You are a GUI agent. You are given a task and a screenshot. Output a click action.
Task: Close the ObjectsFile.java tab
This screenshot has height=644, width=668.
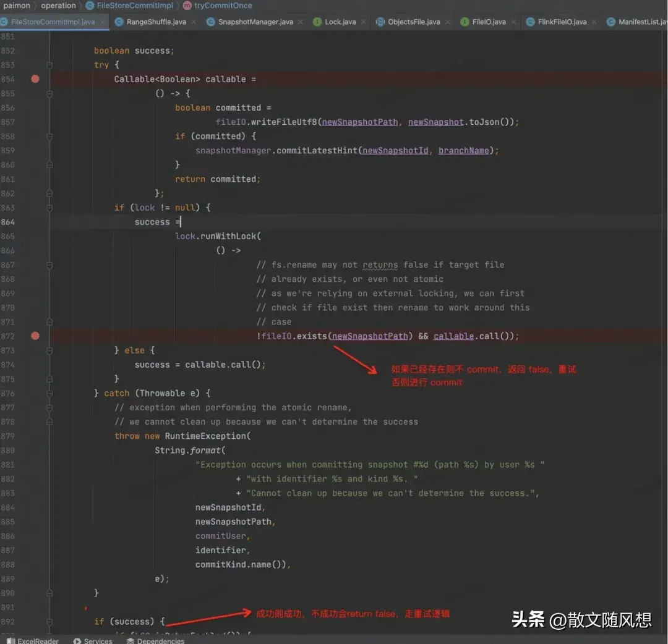click(x=448, y=22)
